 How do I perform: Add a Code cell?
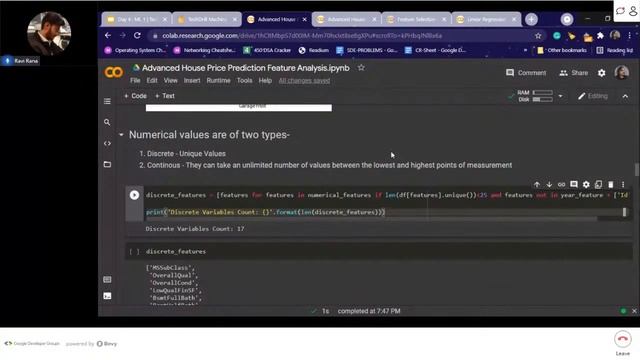[135, 96]
